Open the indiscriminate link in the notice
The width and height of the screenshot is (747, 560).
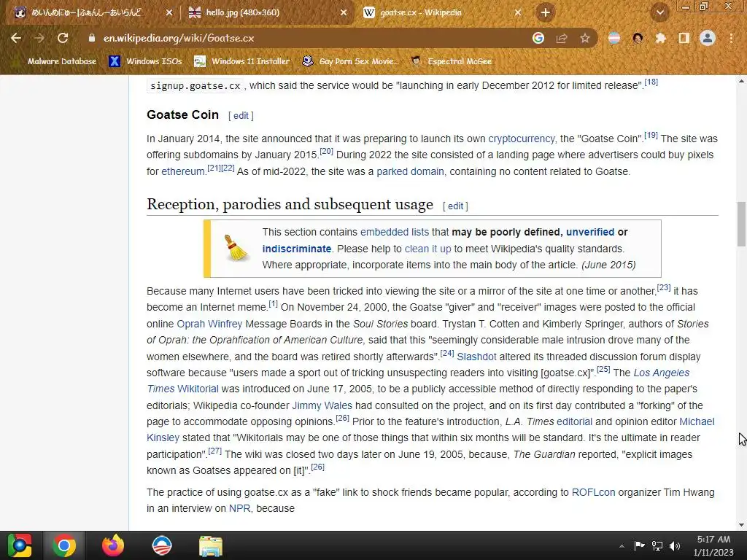coord(296,249)
